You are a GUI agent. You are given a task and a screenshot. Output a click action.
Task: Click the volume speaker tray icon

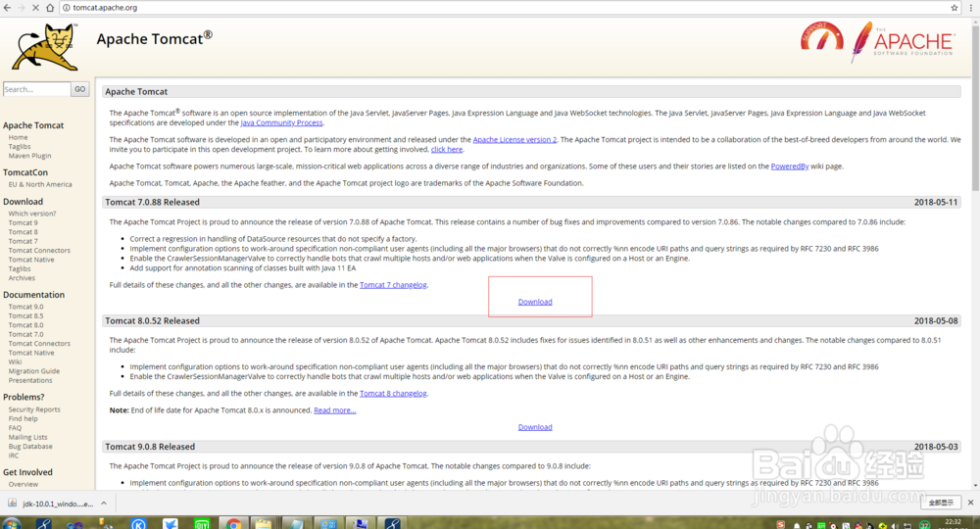click(x=895, y=526)
